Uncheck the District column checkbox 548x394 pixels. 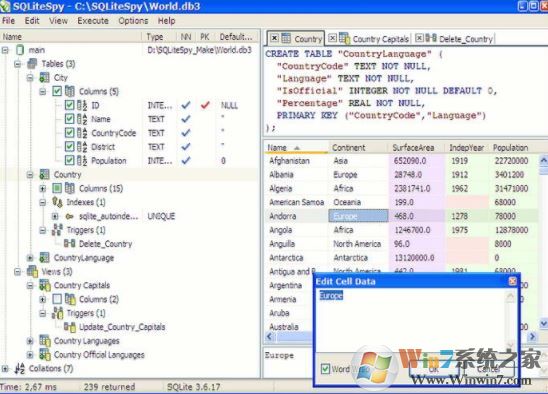[x=70, y=147]
